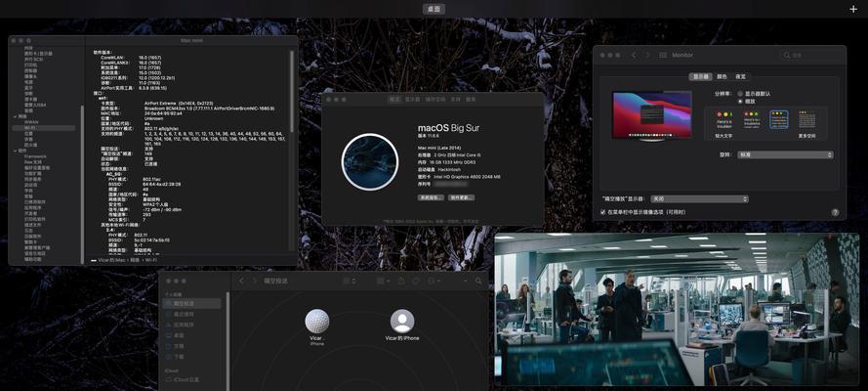This screenshot has height=391, width=868.
Task: Choose the 较大文字 scaling thumbnail
Action: (723, 119)
